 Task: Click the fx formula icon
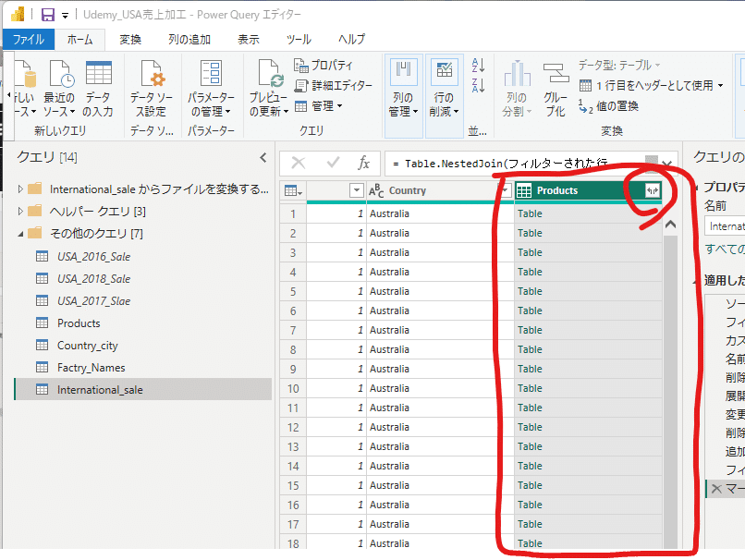click(363, 164)
